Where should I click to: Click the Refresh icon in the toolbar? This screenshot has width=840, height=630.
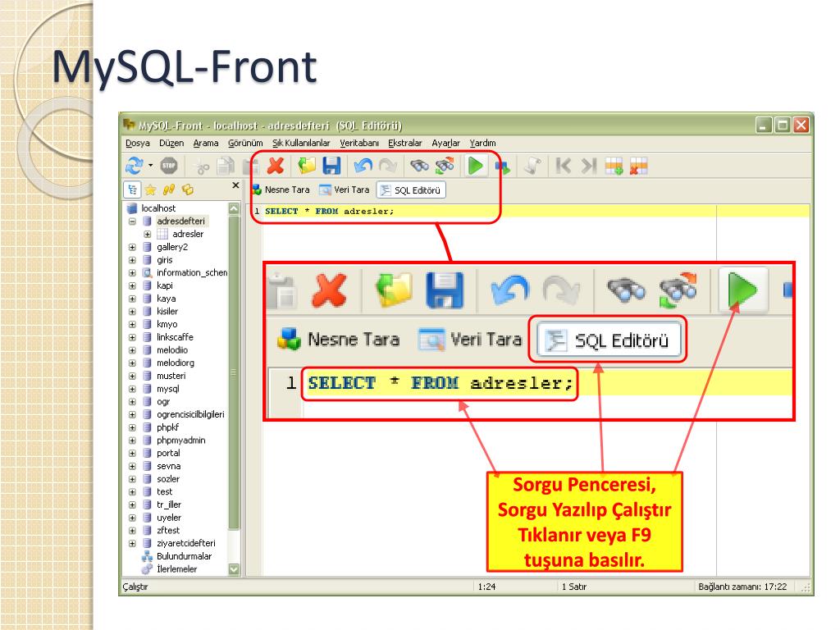(134, 166)
